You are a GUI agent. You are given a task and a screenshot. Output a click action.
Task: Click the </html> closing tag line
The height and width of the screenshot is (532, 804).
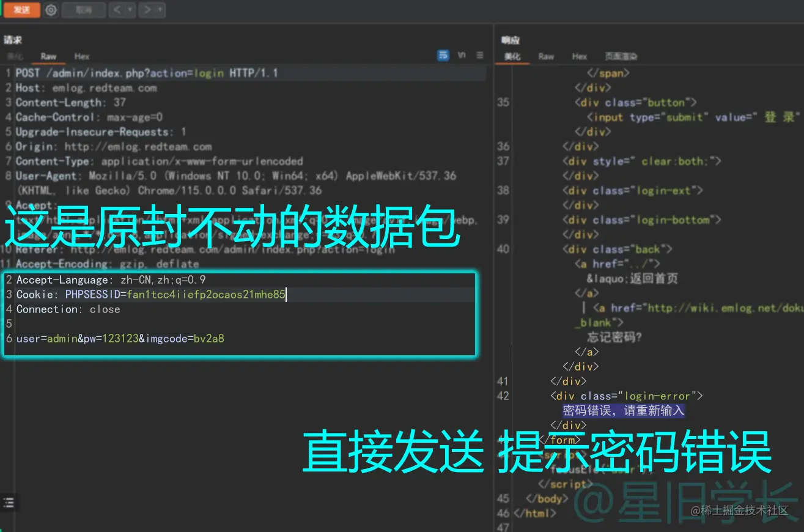[534, 514]
